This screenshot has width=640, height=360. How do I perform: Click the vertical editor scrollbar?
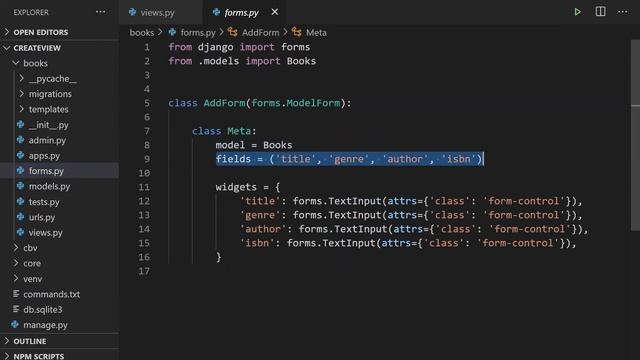pyautogui.click(x=636, y=135)
